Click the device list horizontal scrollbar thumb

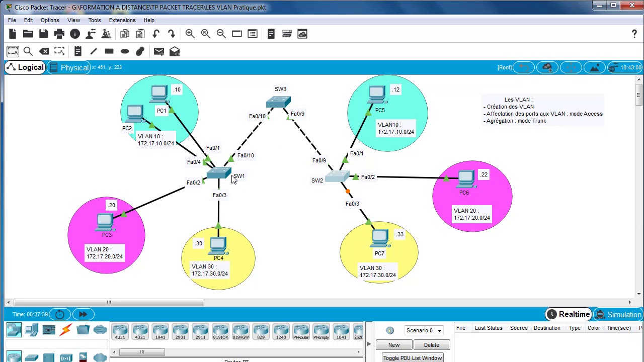click(142, 352)
